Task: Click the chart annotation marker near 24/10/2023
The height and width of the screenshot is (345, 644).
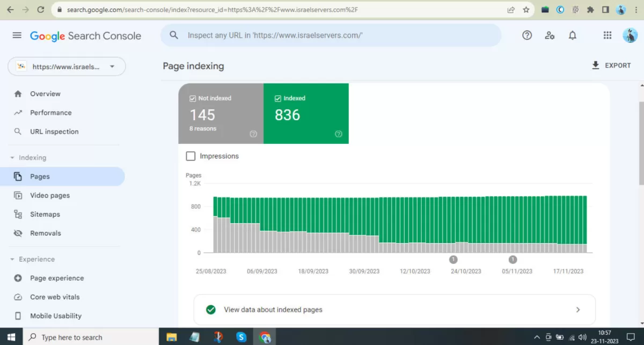Action: click(x=453, y=260)
